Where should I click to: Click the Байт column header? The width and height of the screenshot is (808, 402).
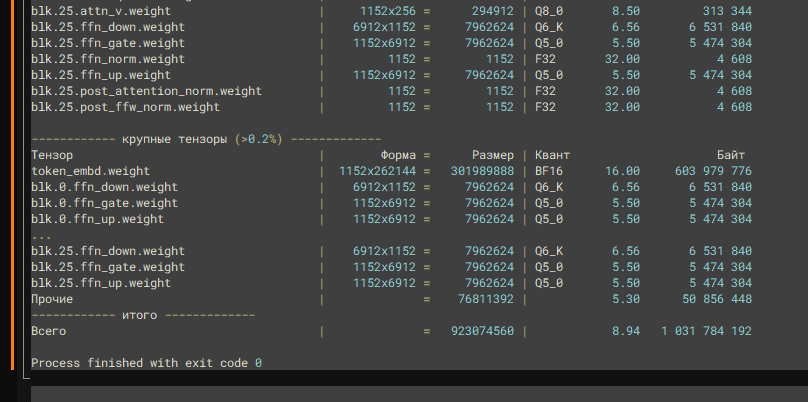pyautogui.click(x=731, y=155)
